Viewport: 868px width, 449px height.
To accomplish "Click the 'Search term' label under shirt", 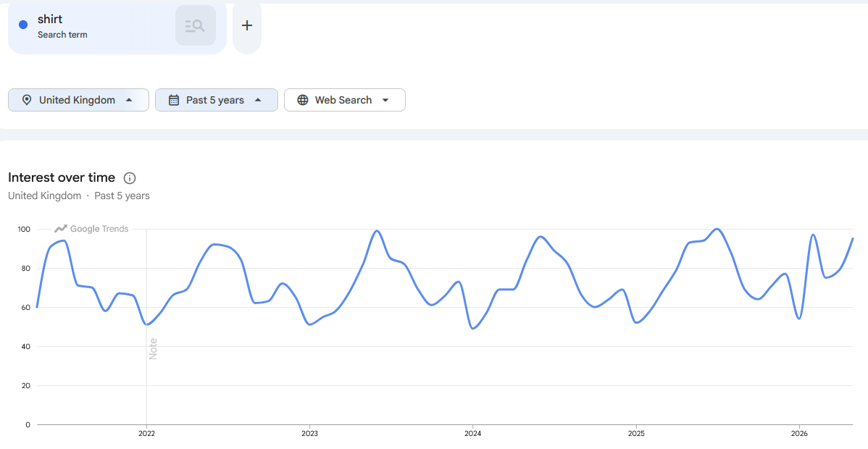I will (62, 35).
